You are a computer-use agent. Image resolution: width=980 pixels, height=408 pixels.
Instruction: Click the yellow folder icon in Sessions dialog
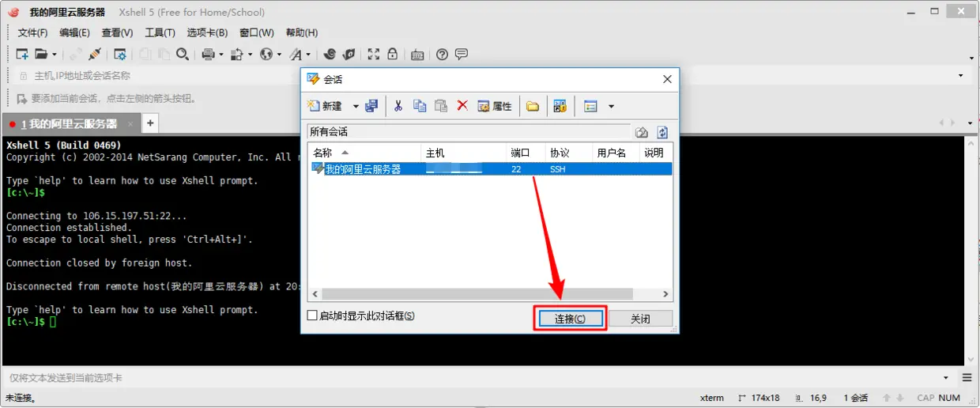[x=533, y=106]
